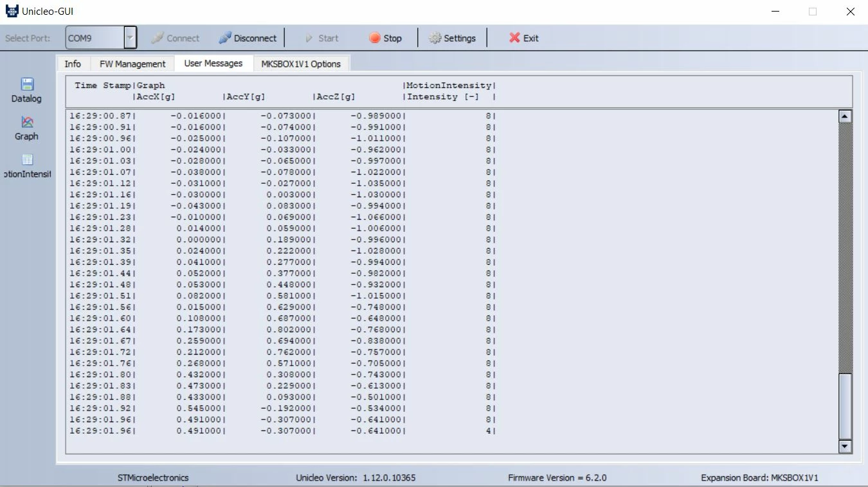Screen dimensions: 868x487
Task: Click the COM9 port selection field
Action: coord(95,38)
